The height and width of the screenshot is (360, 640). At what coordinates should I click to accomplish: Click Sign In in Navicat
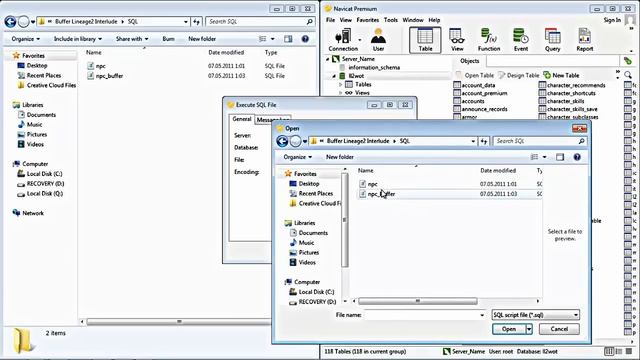click(x=612, y=20)
